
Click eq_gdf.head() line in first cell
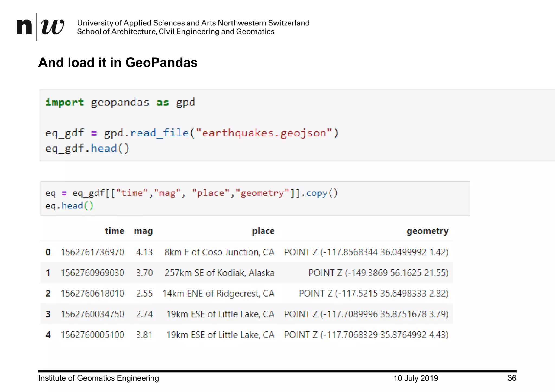(87, 148)
